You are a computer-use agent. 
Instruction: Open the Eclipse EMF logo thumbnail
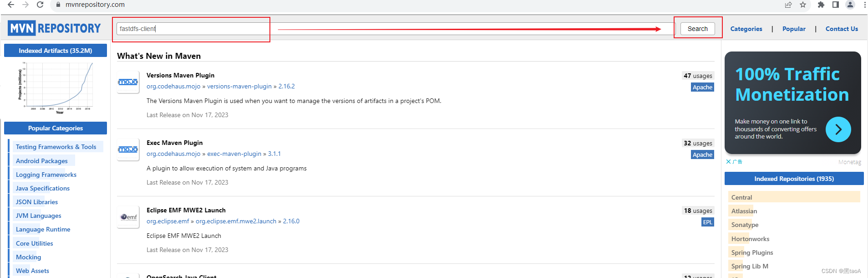pos(128,217)
